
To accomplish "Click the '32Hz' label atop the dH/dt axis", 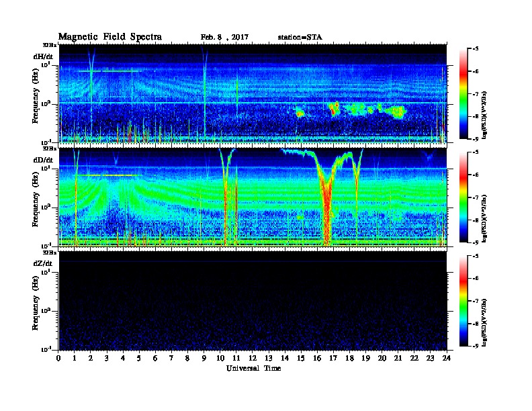I will pos(50,45).
